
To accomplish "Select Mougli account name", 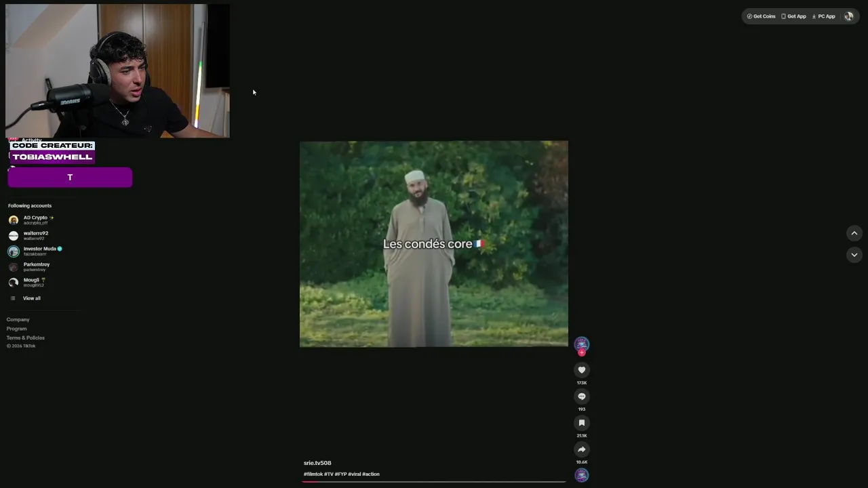I will 31,280.
